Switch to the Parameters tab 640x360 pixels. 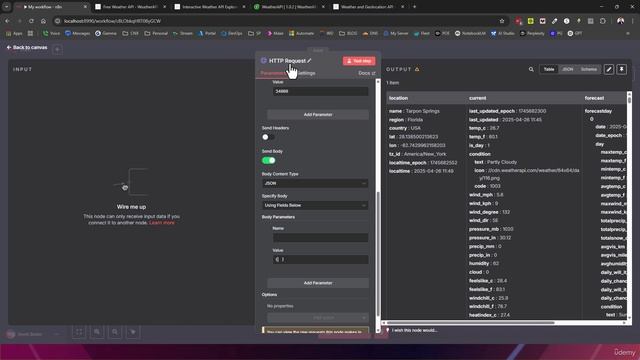[272, 73]
